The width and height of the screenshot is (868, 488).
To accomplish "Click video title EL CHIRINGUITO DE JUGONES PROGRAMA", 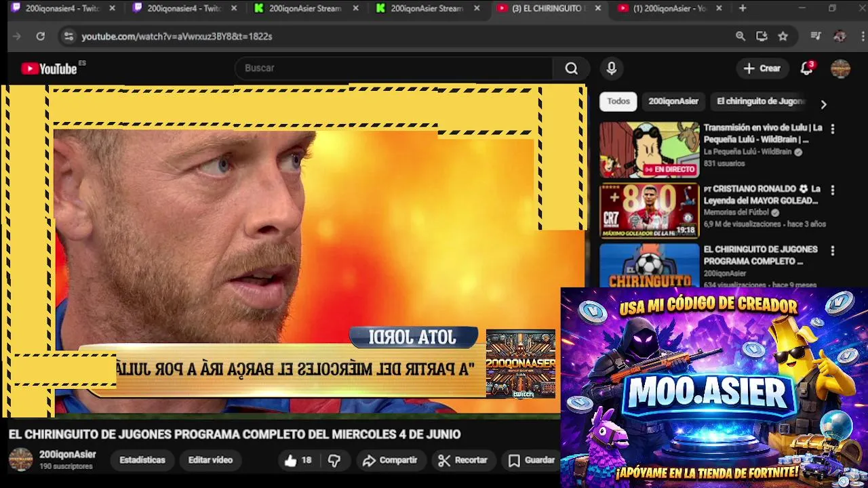I will click(x=235, y=434).
